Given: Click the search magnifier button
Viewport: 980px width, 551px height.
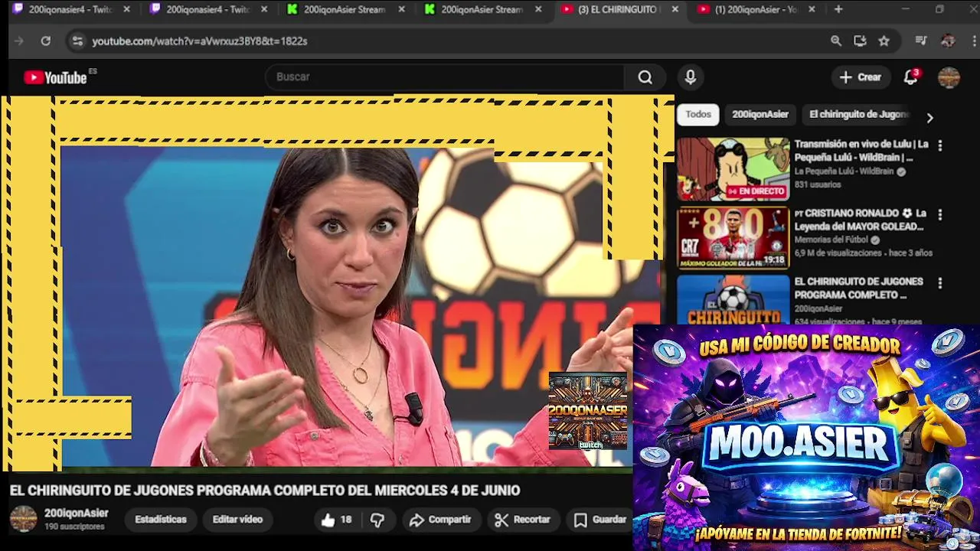Looking at the screenshot, I should coord(645,77).
